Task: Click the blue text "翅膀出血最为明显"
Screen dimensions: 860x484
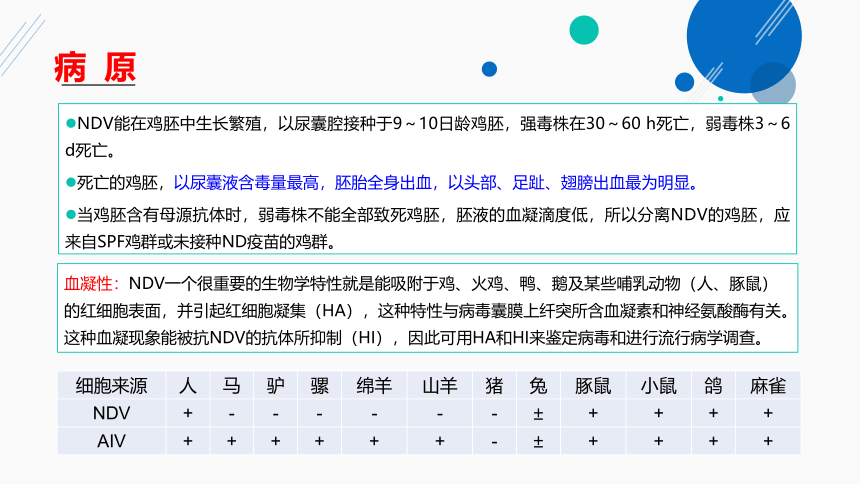Action: pos(625,183)
